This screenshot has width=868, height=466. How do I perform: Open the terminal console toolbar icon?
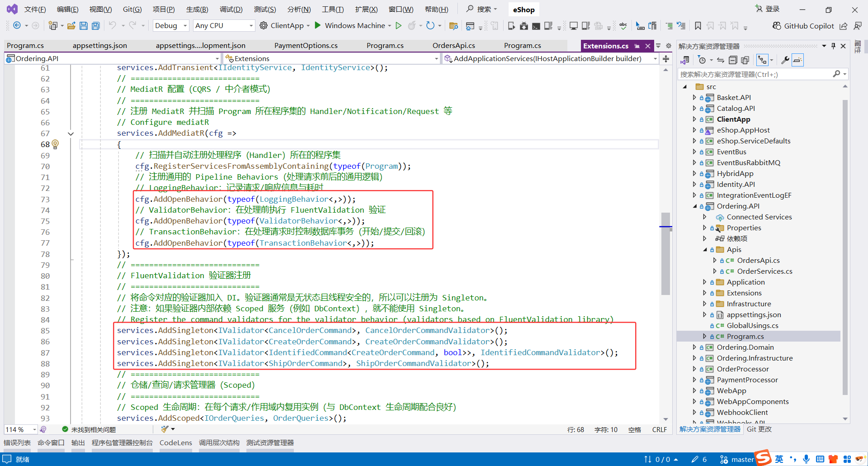coord(536,26)
